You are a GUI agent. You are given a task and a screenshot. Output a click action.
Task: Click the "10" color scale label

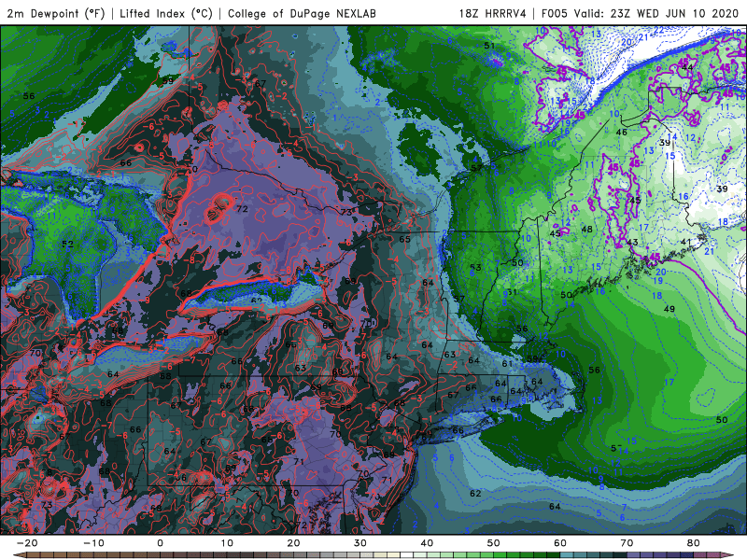[x=227, y=543]
